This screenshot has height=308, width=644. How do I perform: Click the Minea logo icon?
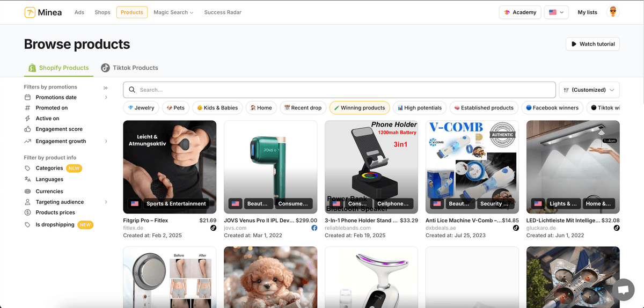(x=30, y=12)
